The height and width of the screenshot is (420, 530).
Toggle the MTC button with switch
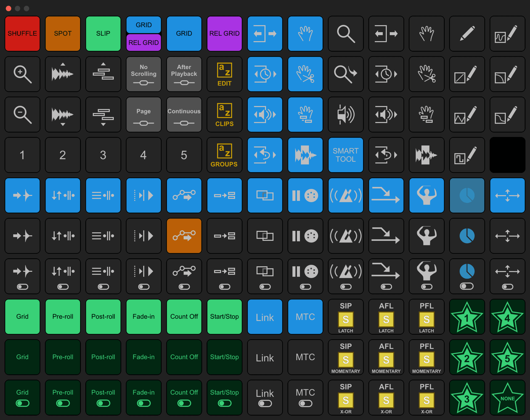pyautogui.click(x=305, y=398)
